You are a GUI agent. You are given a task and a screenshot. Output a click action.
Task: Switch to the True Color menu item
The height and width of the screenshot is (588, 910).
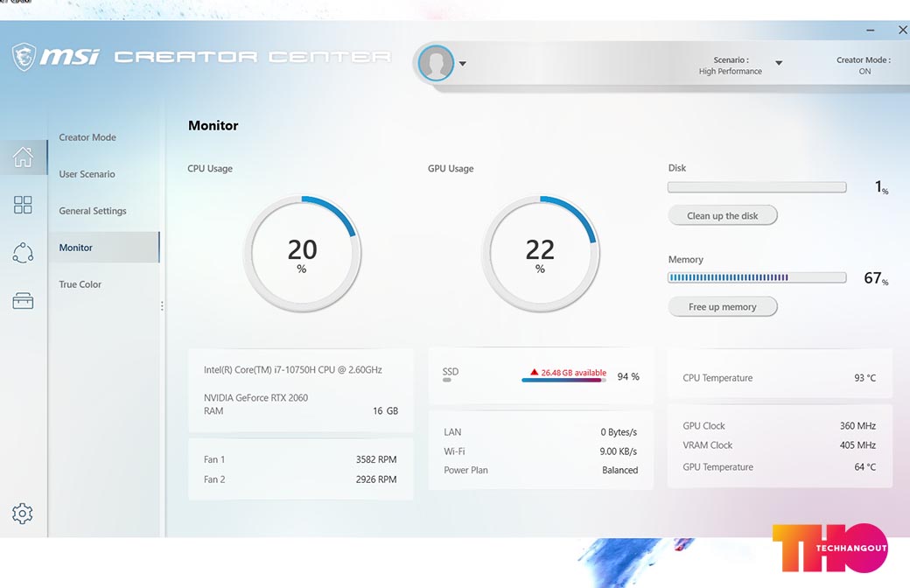[x=80, y=284]
